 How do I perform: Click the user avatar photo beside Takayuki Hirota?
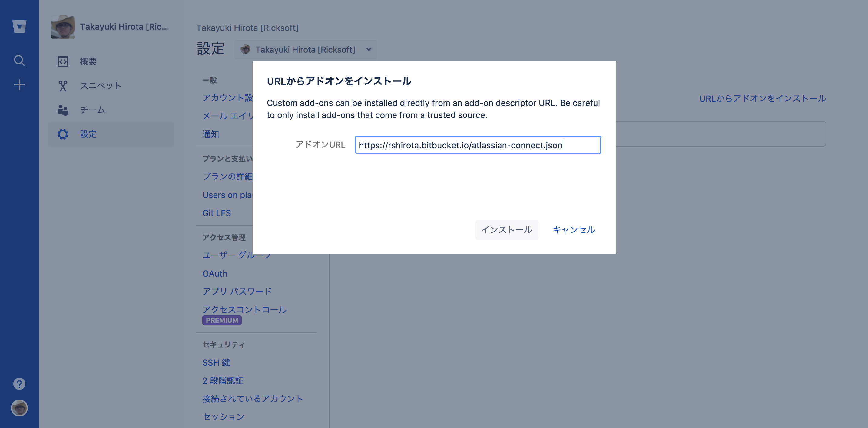coord(63,27)
